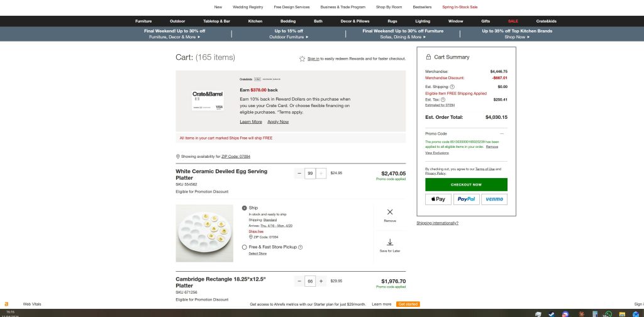Open the Furniture menu
The height and width of the screenshot is (317, 644).
coord(143,21)
